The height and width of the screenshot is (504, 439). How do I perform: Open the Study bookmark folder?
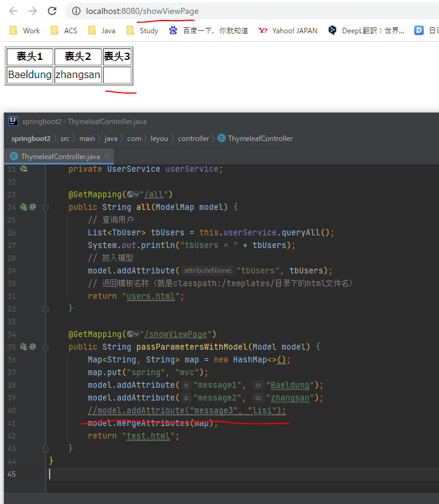(x=142, y=30)
